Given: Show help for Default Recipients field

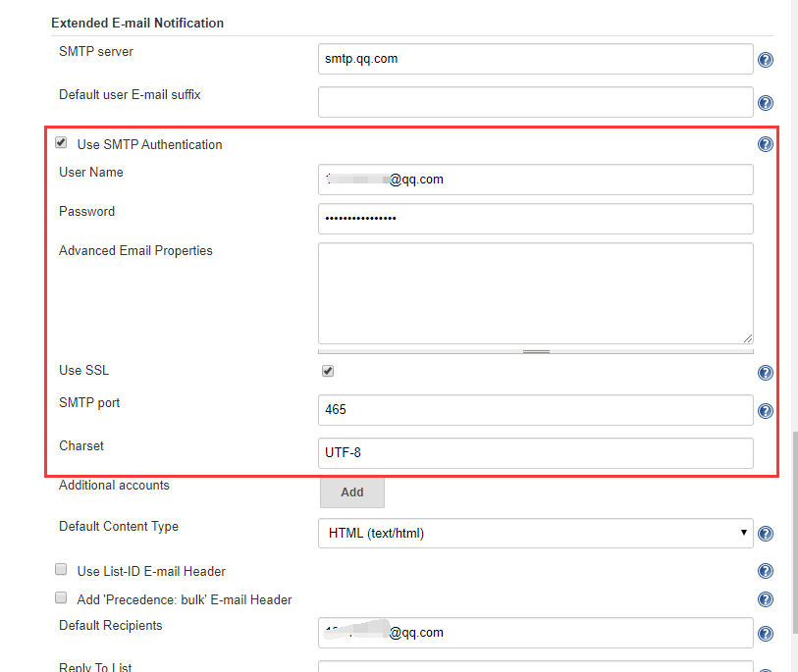Looking at the screenshot, I should [x=766, y=634].
